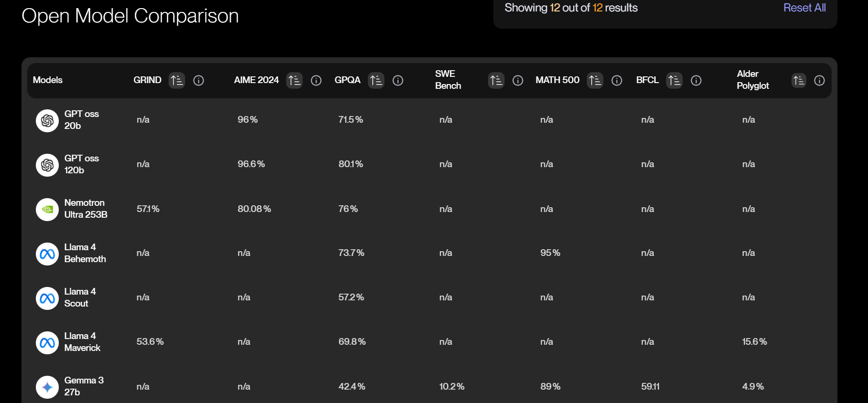868x403 pixels.
Task: Click the 53.6% GRIND value
Action: click(x=150, y=342)
